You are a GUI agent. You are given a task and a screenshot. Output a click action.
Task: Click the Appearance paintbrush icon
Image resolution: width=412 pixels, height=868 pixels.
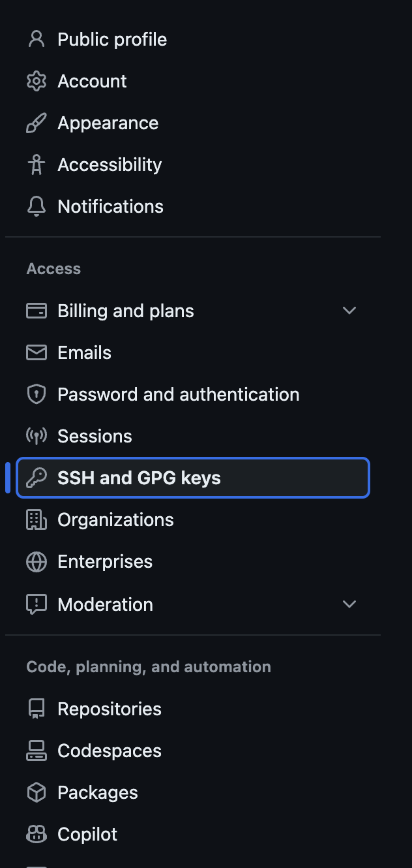[37, 123]
